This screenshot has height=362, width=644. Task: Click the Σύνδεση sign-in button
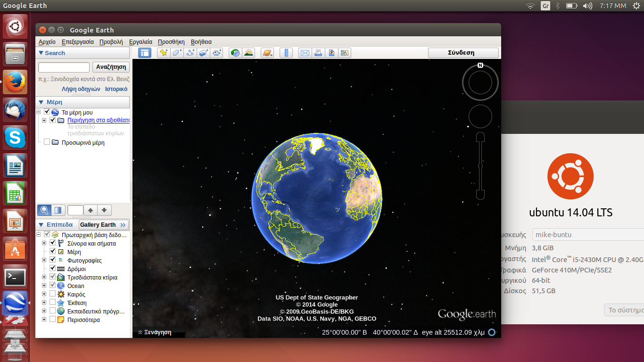coord(463,53)
